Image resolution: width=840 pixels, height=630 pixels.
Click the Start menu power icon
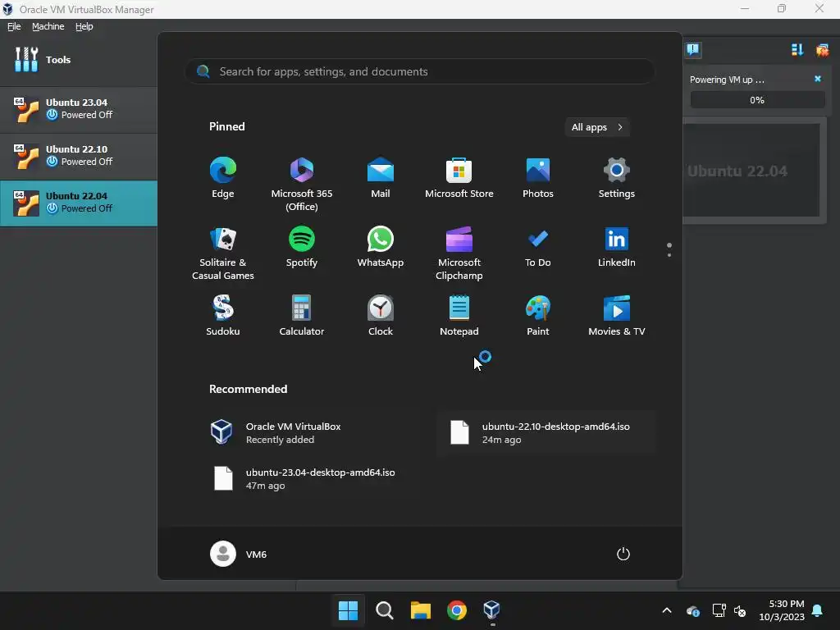pos(623,554)
